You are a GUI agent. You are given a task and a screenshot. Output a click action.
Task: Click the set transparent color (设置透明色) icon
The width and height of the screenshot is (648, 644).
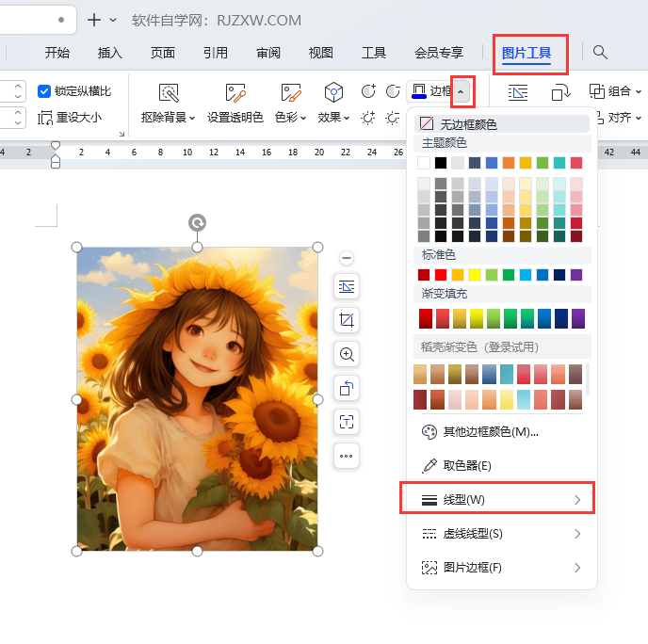[235, 92]
